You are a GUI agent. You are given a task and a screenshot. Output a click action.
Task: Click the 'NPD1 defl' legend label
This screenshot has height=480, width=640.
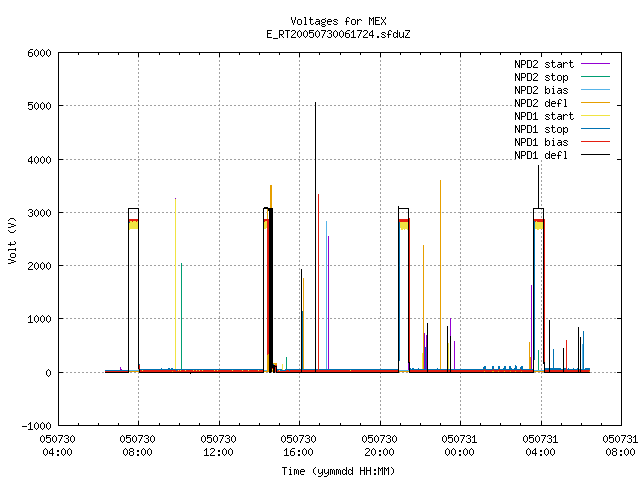tap(541, 156)
